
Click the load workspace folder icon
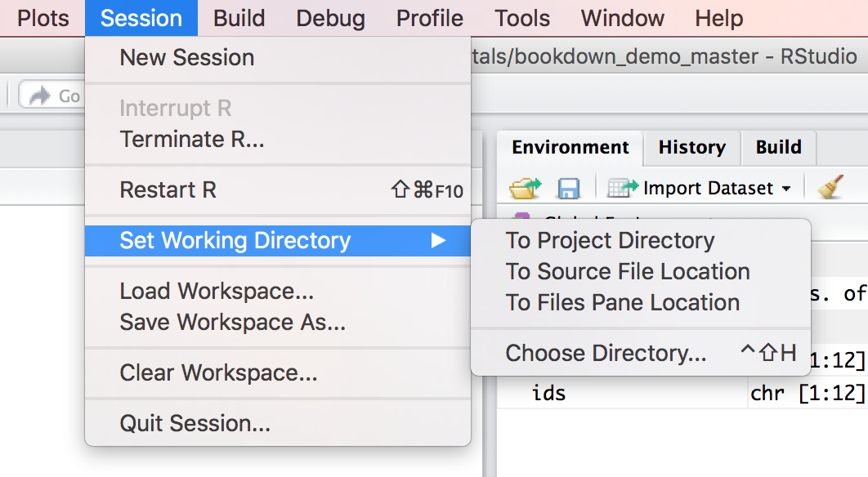525,188
